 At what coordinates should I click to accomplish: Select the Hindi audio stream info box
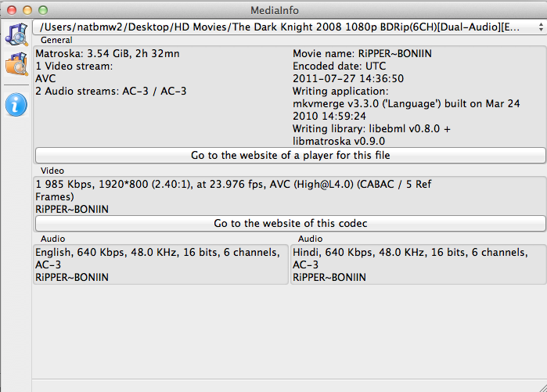click(419, 264)
